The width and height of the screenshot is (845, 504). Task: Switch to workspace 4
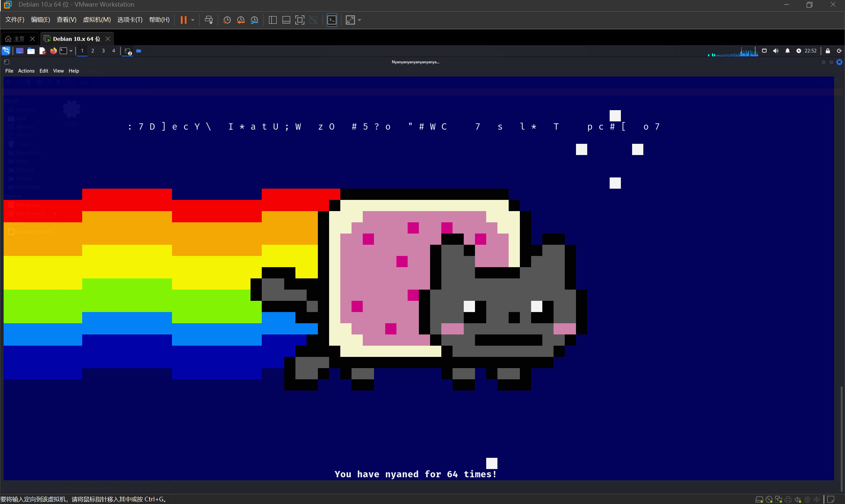coord(114,51)
